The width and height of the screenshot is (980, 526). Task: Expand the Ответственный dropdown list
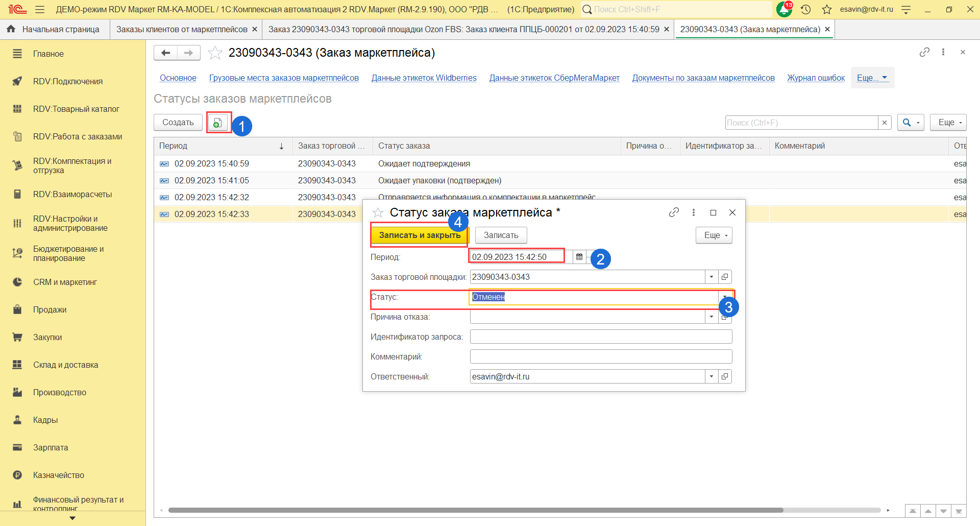(712, 376)
